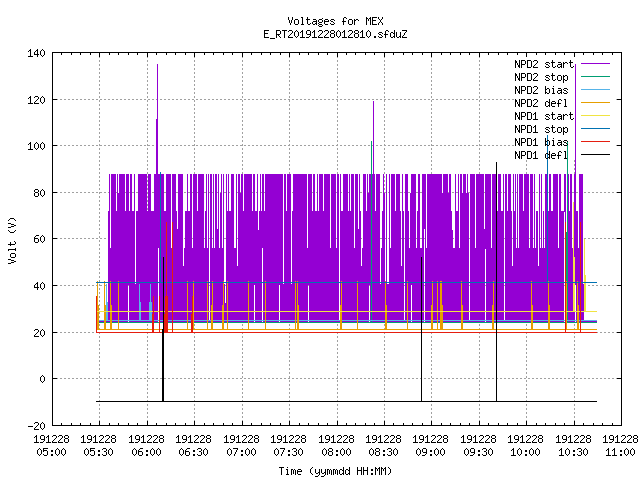
Task: Click x-axis time label 11:00
Action: [620, 452]
